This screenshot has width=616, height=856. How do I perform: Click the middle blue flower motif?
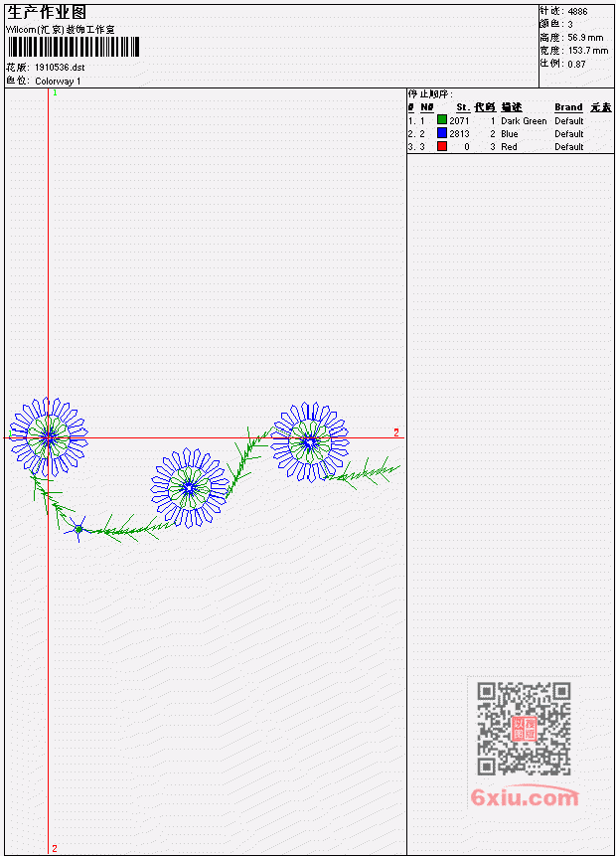point(190,487)
